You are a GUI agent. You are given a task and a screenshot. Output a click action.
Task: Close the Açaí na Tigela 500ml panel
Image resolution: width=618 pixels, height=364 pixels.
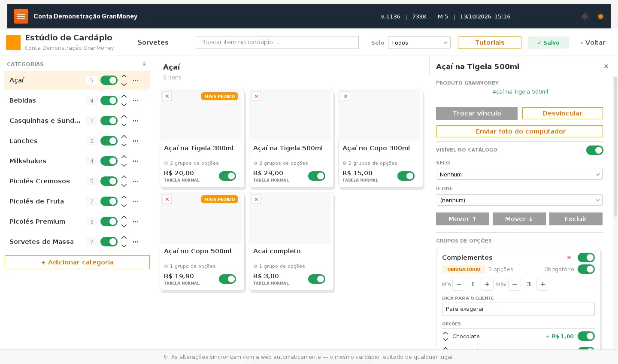coord(606,67)
